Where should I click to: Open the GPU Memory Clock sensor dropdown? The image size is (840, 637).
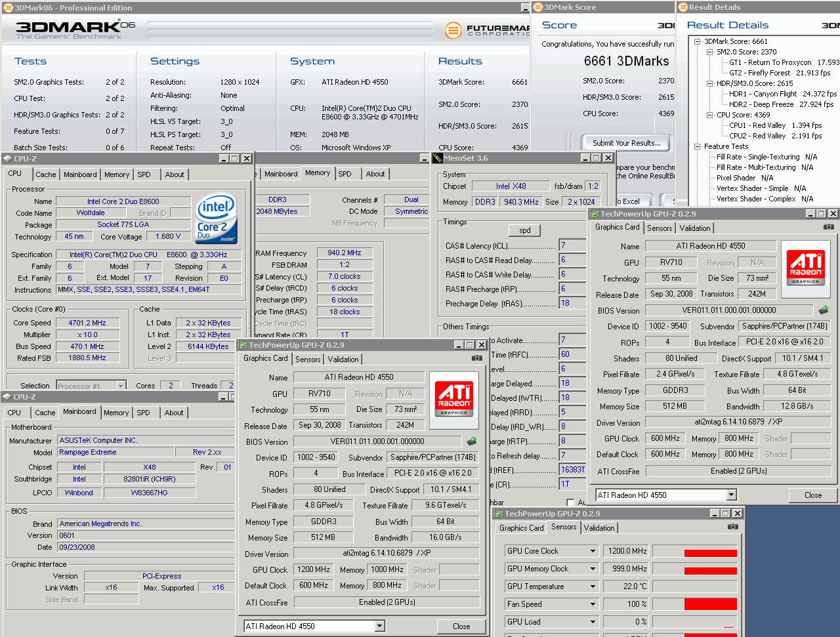click(593, 569)
